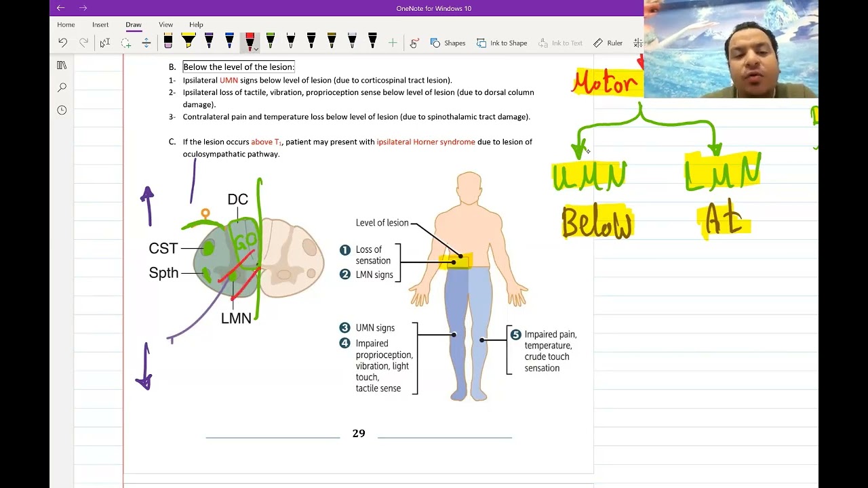Select the text selection cursor tool
This screenshot has width=868, height=488.
pos(105,43)
